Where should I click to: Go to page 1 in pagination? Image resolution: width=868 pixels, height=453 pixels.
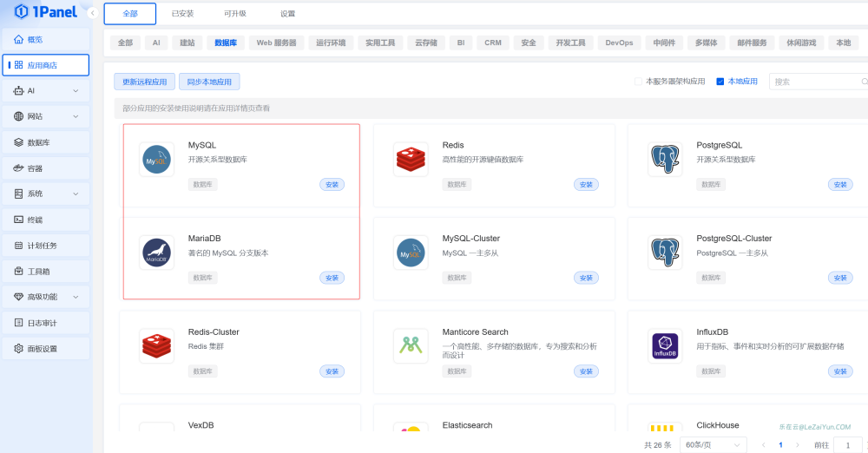pyautogui.click(x=780, y=444)
